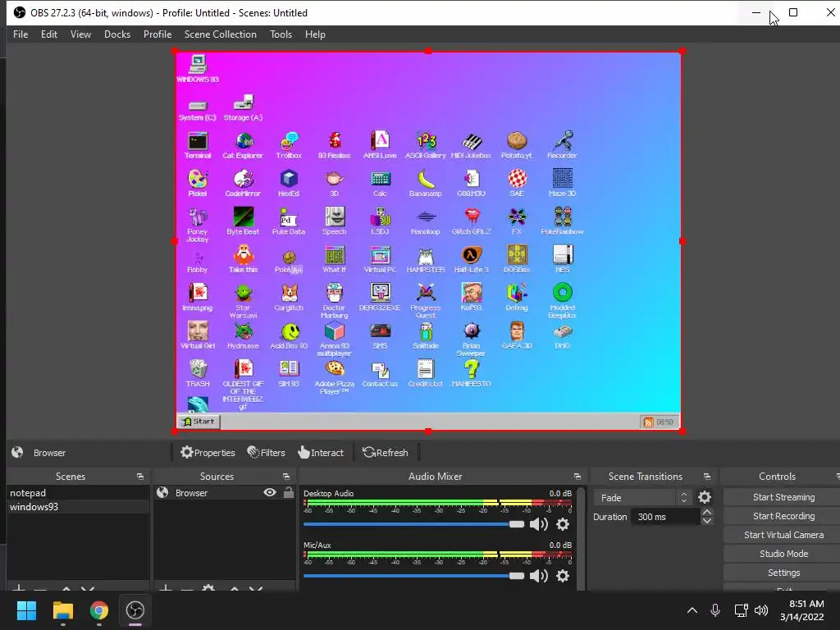
Task: Click Start Virtual Camera
Action: pyautogui.click(x=783, y=535)
